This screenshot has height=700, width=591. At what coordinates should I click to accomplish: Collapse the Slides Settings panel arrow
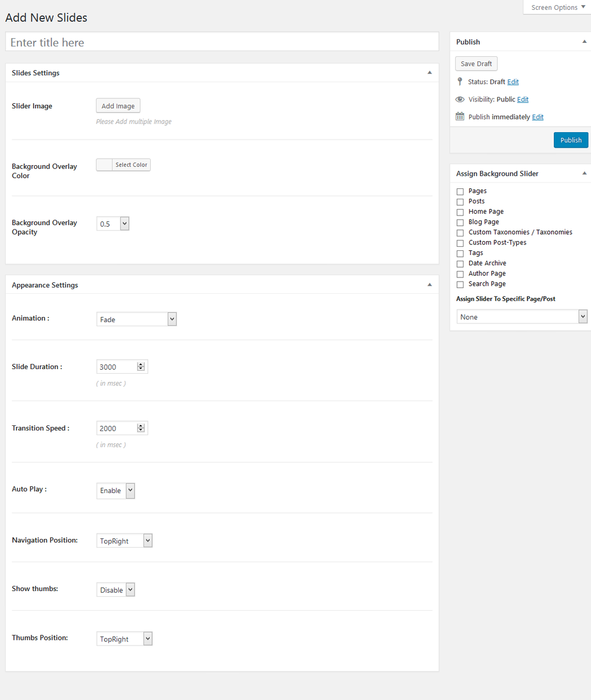(x=429, y=73)
